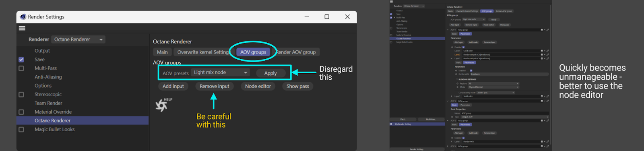The height and width of the screenshot is (151, 644).
Task: Select Octane Renderer row in large window list
Action: pyautogui.click(x=83, y=120)
